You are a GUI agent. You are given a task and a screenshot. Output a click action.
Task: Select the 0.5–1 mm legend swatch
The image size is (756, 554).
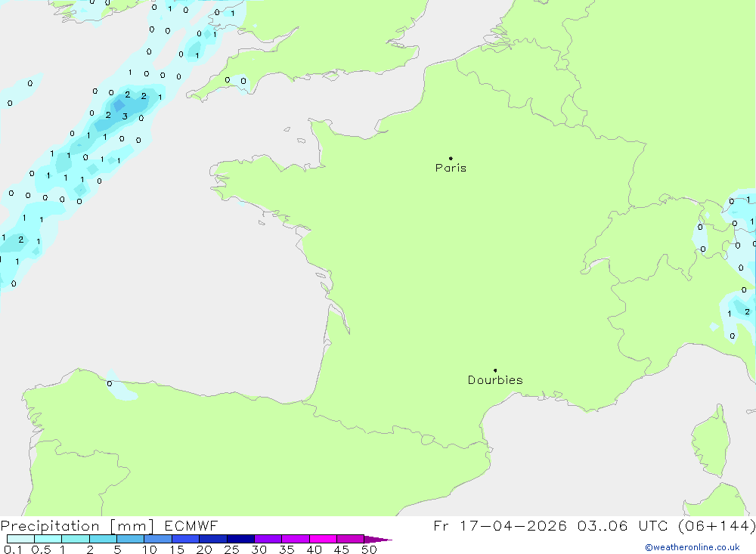48,539
